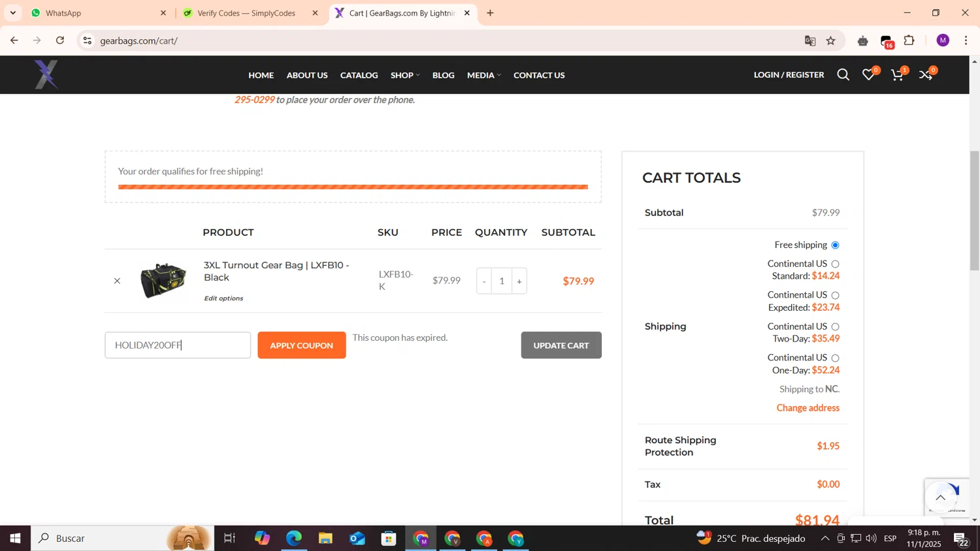Show hidden system tray icons
Viewport: 980px width, 551px height.
click(x=825, y=539)
